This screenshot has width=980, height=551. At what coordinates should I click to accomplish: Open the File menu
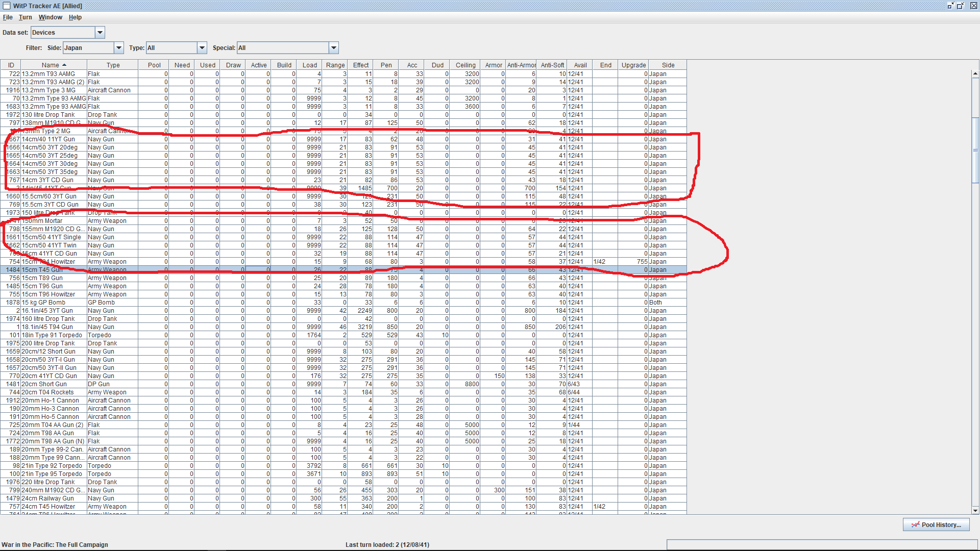click(x=8, y=17)
